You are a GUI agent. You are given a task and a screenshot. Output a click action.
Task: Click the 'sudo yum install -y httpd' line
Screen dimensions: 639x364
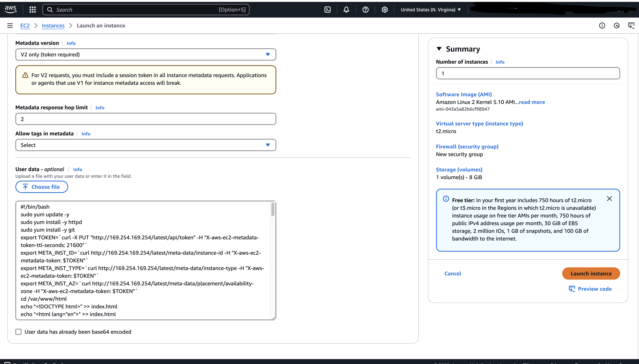(51, 222)
